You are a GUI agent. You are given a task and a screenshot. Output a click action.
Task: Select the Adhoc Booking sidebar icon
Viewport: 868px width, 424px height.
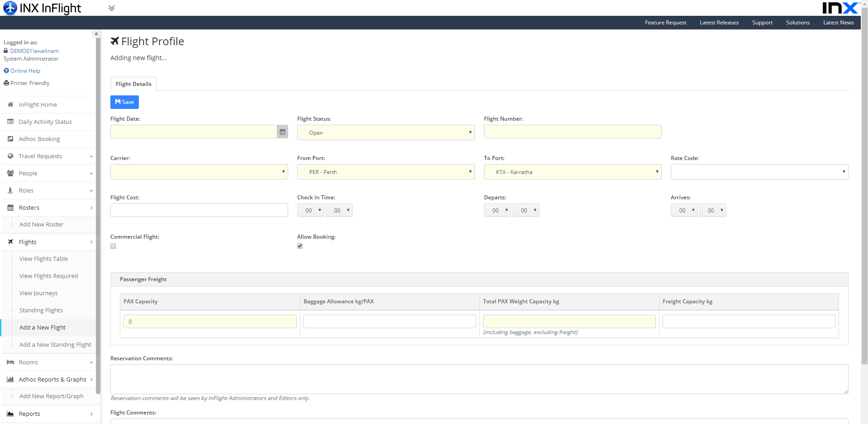[10, 139]
